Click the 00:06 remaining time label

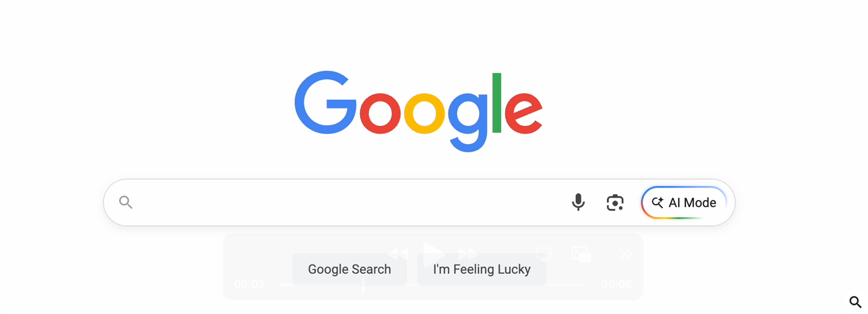[617, 285]
